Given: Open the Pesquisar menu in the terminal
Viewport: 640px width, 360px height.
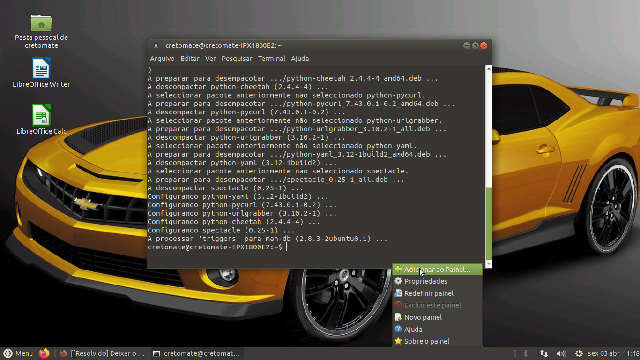Looking at the screenshot, I should pyautogui.click(x=237, y=58).
